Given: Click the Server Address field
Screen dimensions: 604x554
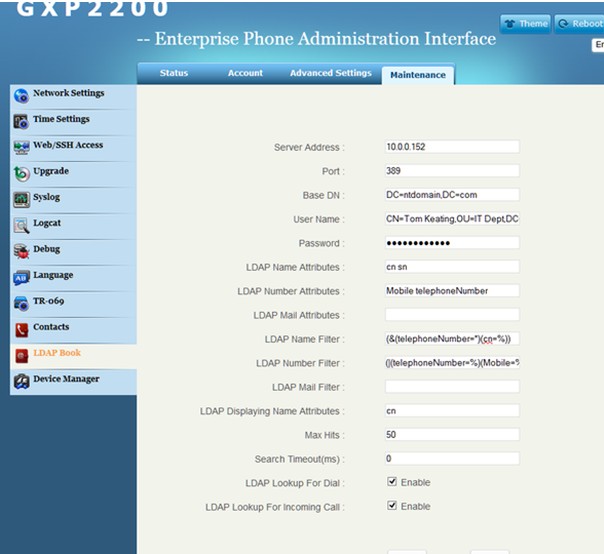Looking at the screenshot, I should tap(452, 147).
